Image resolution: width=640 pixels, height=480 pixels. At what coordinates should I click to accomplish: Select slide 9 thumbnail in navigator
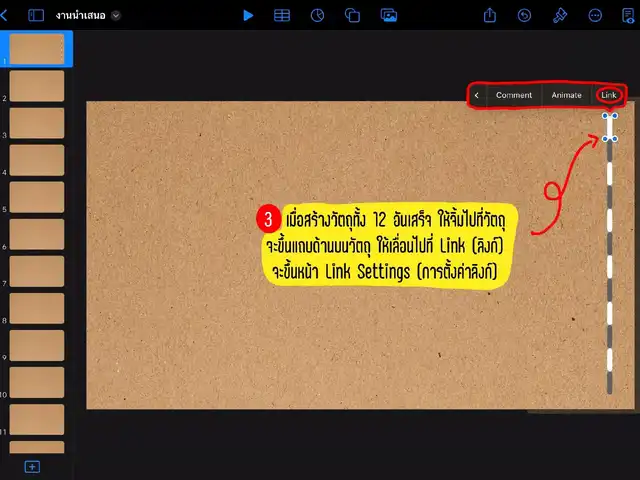pos(37,345)
